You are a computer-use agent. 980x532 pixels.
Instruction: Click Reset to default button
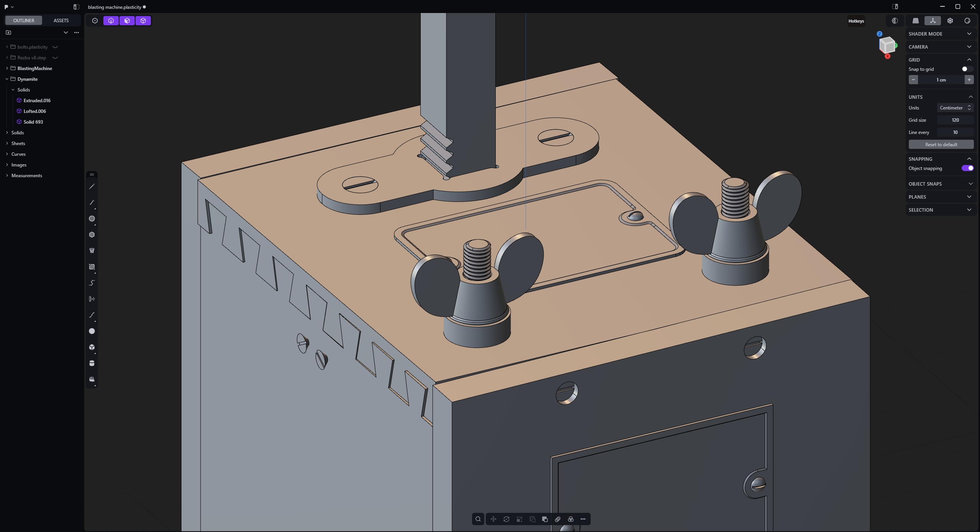941,144
